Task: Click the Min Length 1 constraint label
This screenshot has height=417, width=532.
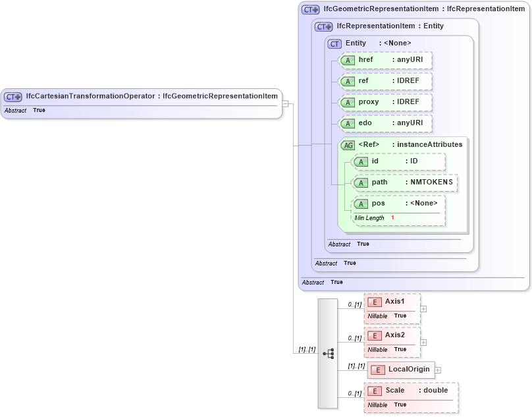Action: tap(373, 217)
